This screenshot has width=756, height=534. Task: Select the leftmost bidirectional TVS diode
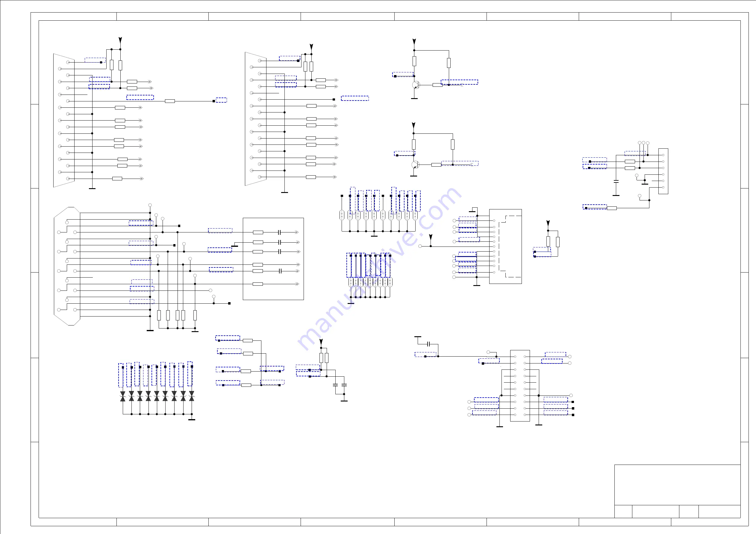(123, 396)
